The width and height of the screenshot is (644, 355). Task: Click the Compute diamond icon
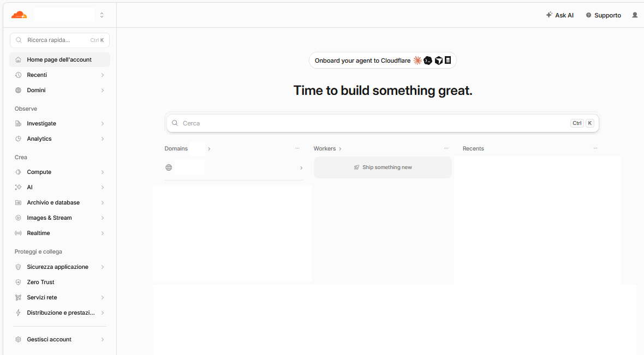click(x=18, y=172)
